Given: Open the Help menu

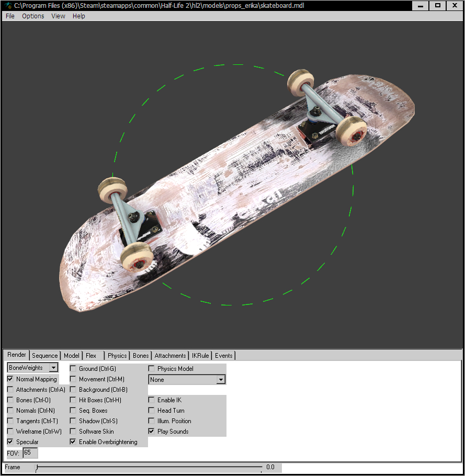Looking at the screenshot, I should tap(78, 16).
